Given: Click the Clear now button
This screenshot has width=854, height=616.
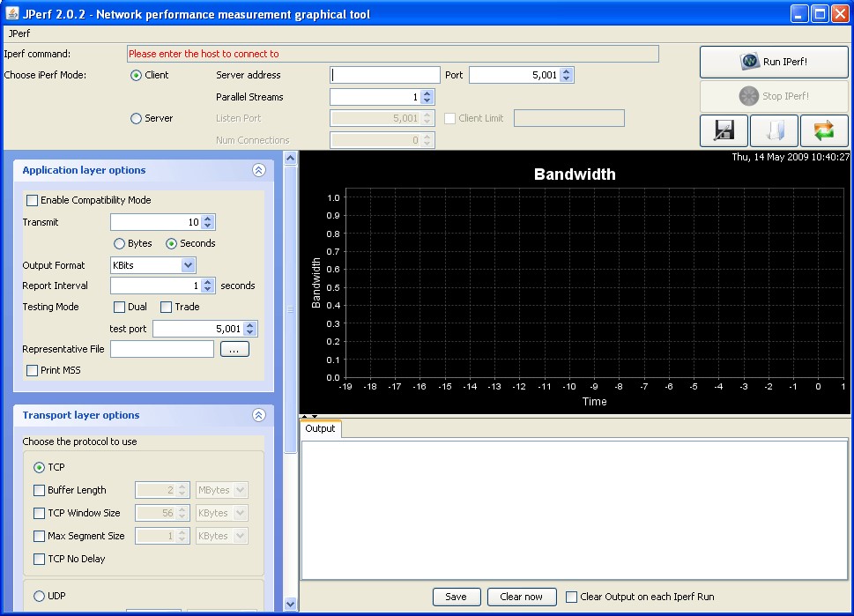Looking at the screenshot, I should pyautogui.click(x=522, y=597).
